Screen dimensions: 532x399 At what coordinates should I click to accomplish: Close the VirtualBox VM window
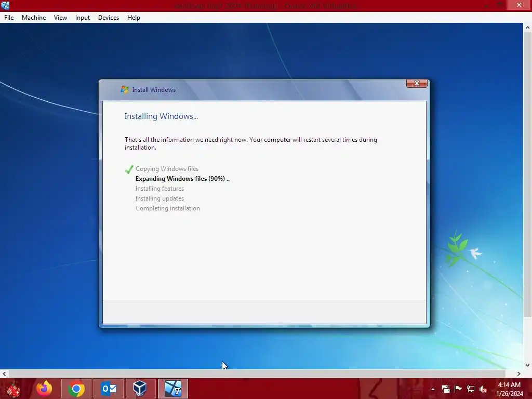point(519,5)
